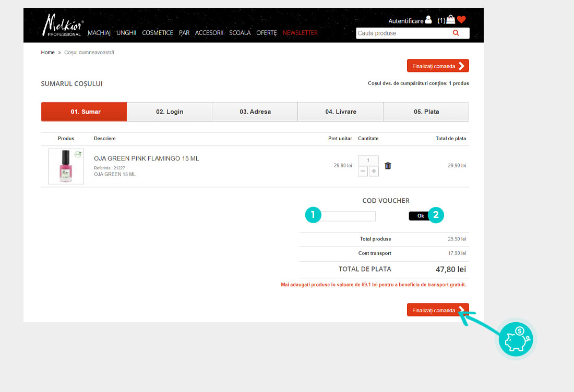Image resolution: width=574 pixels, height=392 pixels.
Task: Go to the NEWSLETTER menu item
Action: coord(300,33)
